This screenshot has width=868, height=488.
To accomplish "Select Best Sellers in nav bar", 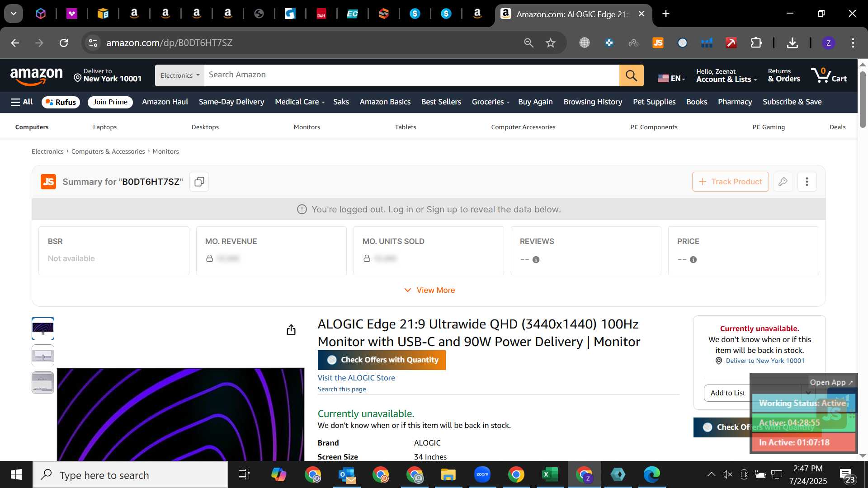I will click(441, 102).
